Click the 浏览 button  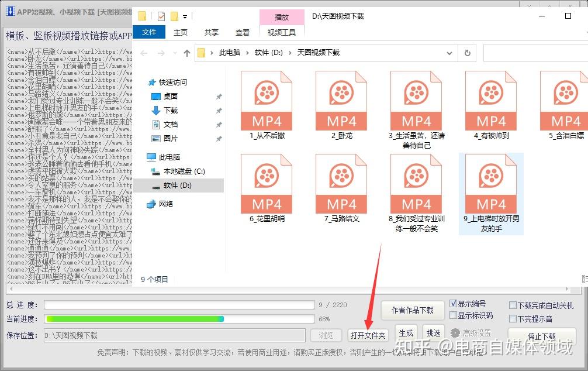tap(326, 335)
